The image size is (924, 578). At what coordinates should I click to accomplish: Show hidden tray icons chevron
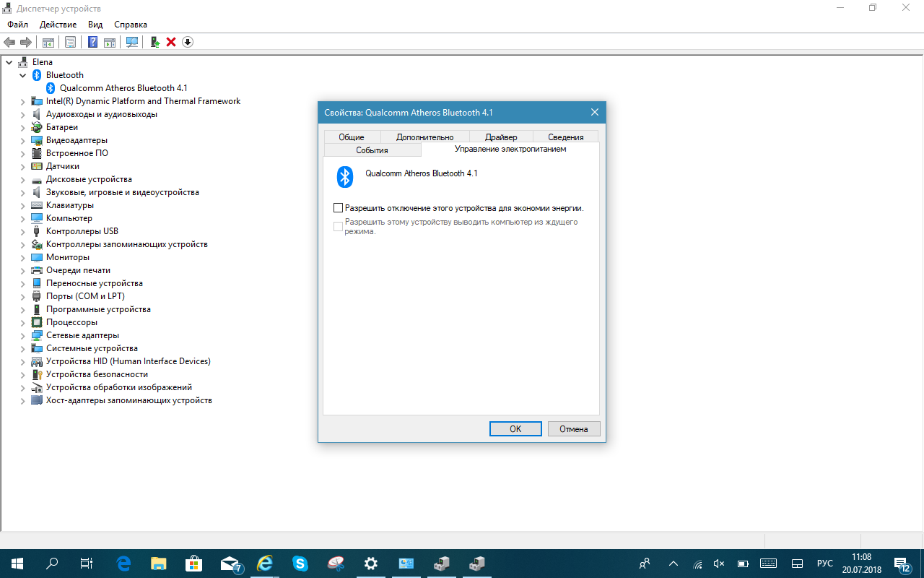click(674, 564)
